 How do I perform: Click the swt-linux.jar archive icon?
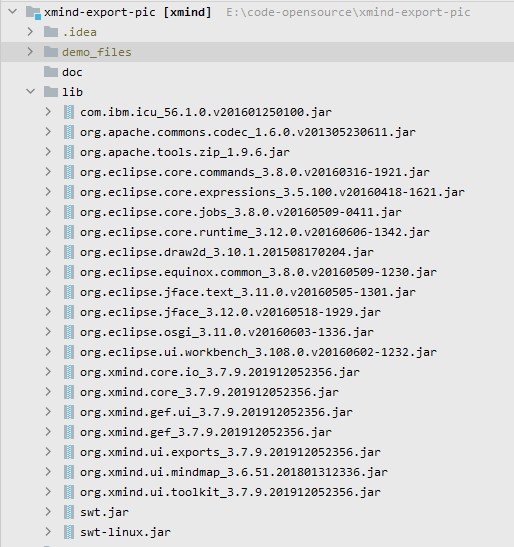[x=69, y=532]
